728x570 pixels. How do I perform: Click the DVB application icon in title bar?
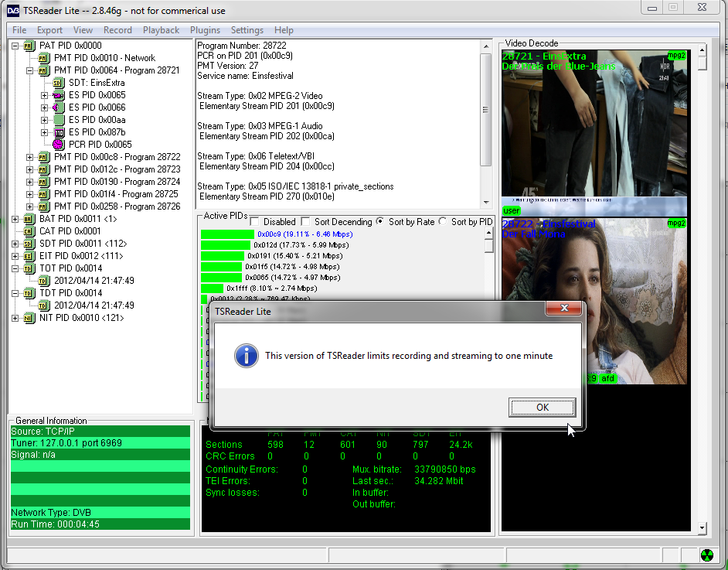click(x=13, y=11)
